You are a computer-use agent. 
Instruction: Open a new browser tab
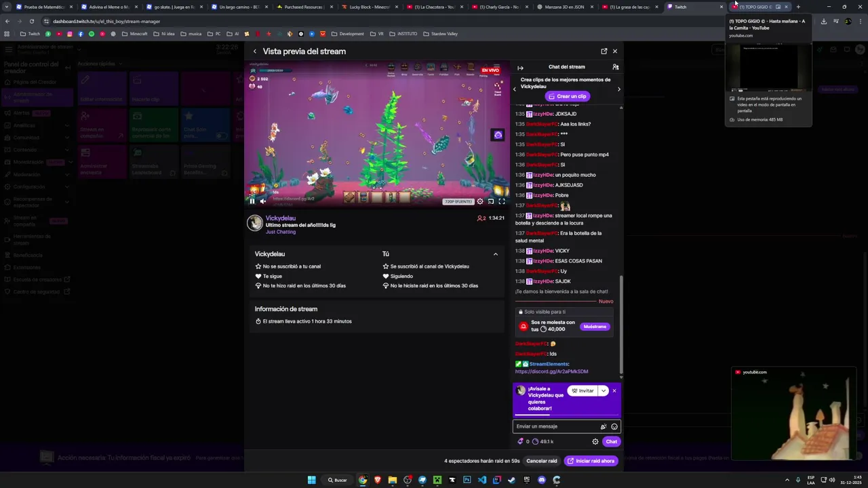click(798, 7)
